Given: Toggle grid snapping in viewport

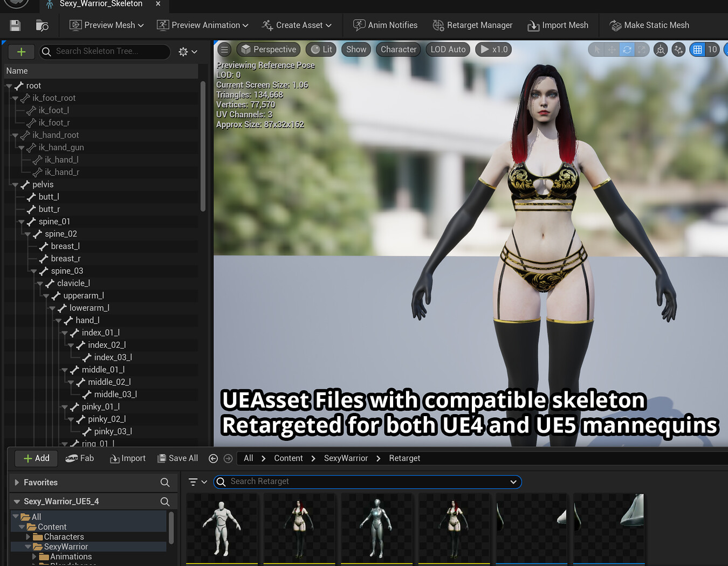Looking at the screenshot, I should 697,50.
